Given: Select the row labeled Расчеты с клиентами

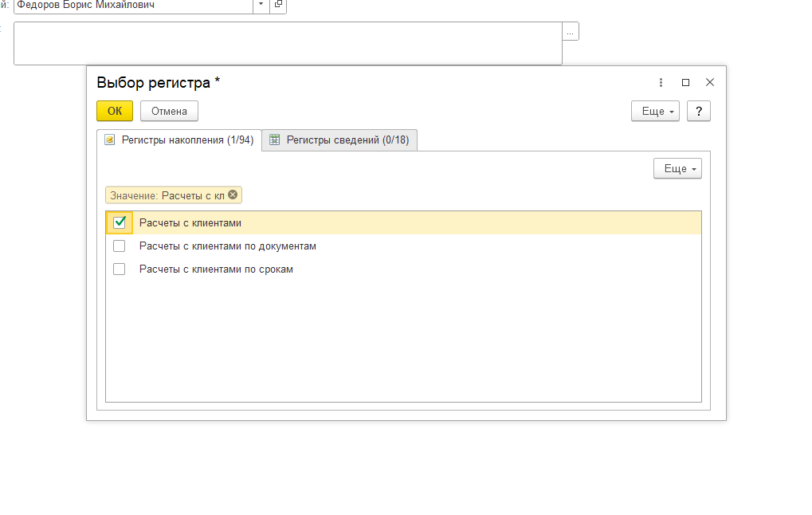Looking at the screenshot, I should (403, 222).
